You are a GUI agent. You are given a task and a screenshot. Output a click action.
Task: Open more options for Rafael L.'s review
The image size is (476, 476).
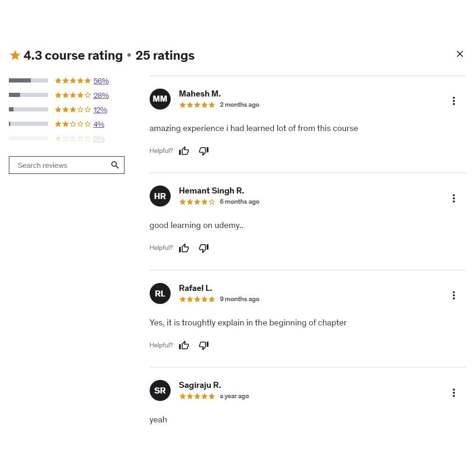(454, 296)
